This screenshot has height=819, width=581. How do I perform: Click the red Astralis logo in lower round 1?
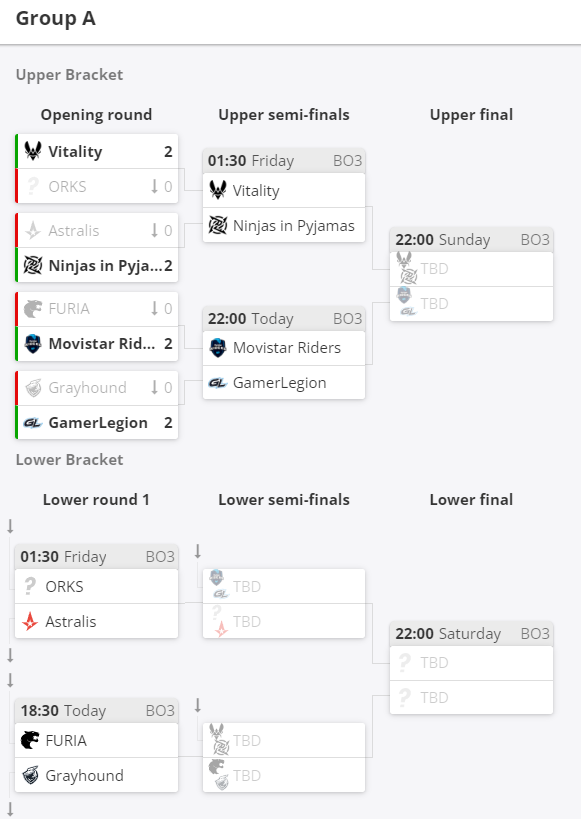[x=30, y=622]
